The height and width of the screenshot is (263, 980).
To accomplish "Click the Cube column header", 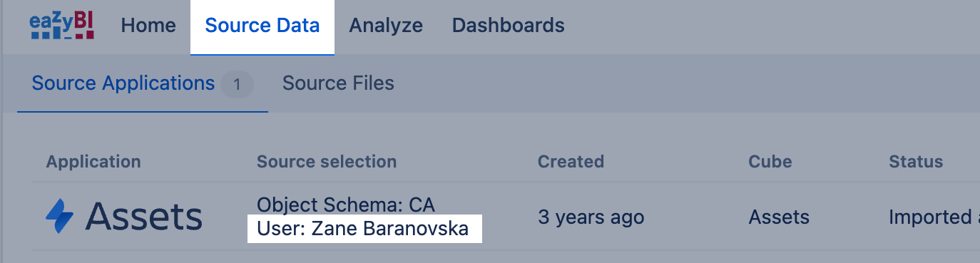I will coord(770,162).
